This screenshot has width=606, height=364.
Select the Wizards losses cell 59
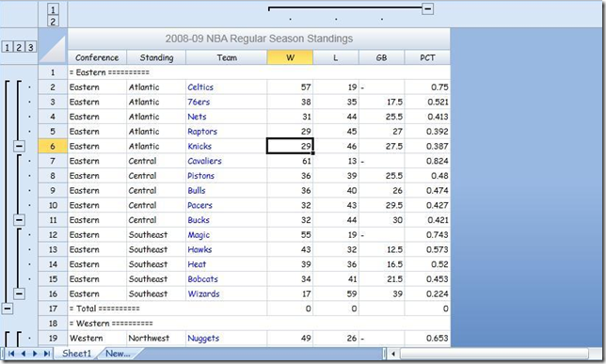tap(335, 293)
